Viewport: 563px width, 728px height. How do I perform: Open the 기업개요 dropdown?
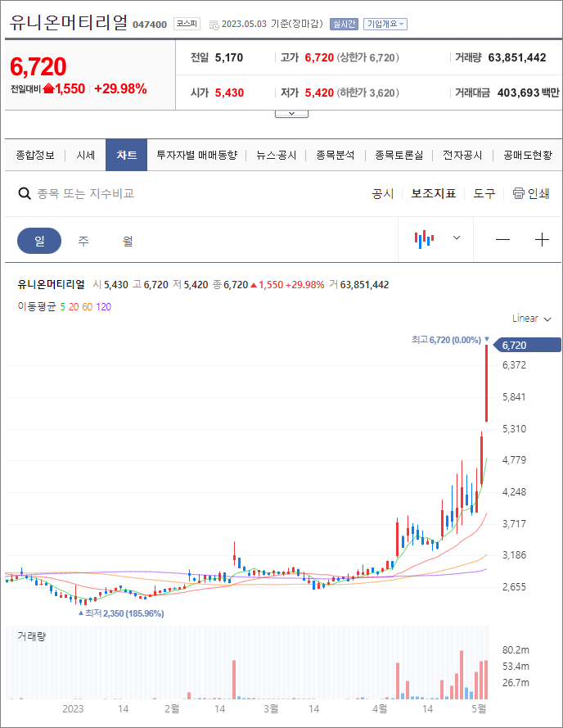[x=385, y=24]
